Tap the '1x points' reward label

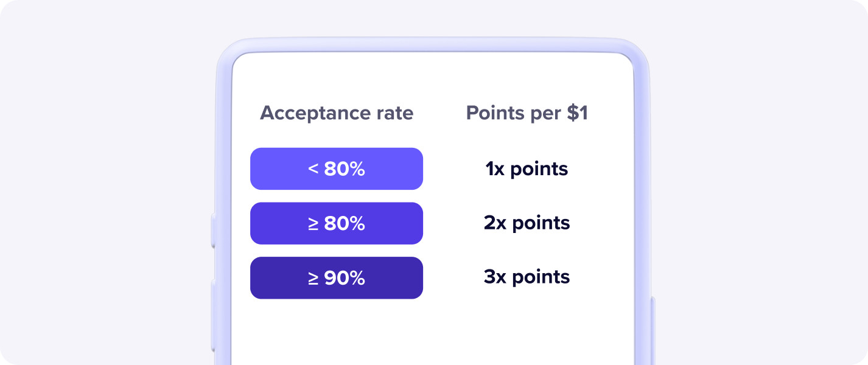[x=527, y=169]
